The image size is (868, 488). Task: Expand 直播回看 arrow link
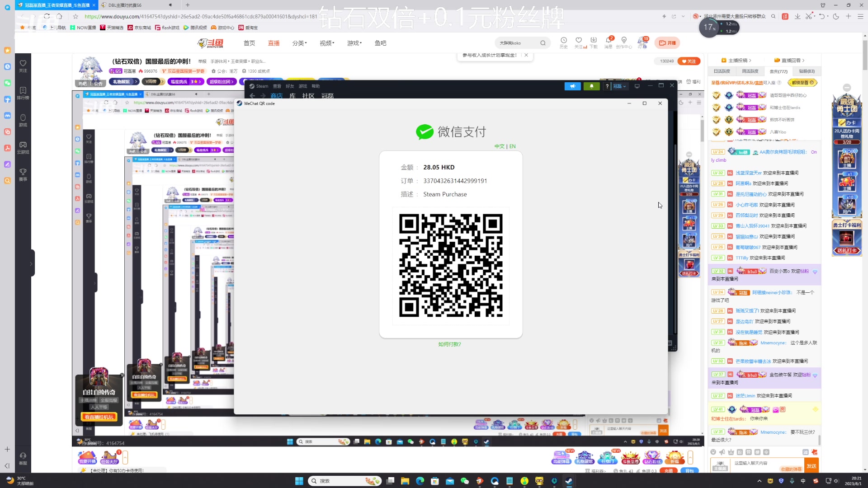click(789, 60)
